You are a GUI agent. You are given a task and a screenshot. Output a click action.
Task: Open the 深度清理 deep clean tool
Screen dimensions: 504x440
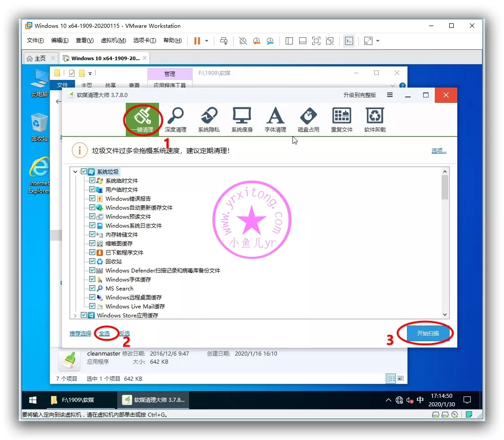(x=175, y=119)
